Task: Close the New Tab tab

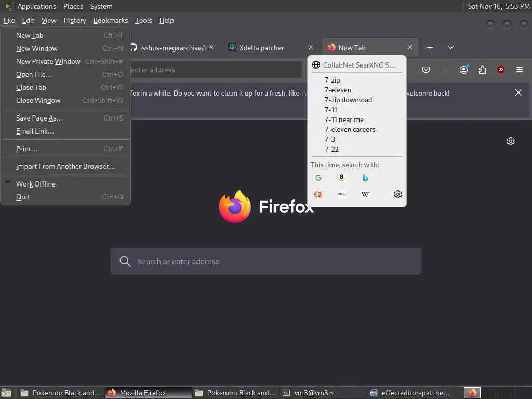Action: tap(410, 47)
